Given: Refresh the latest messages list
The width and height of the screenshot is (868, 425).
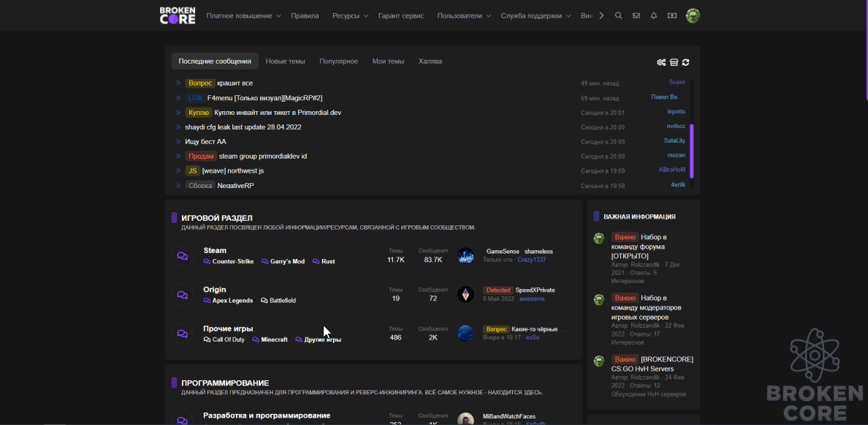Looking at the screenshot, I should click(x=686, y=62).
